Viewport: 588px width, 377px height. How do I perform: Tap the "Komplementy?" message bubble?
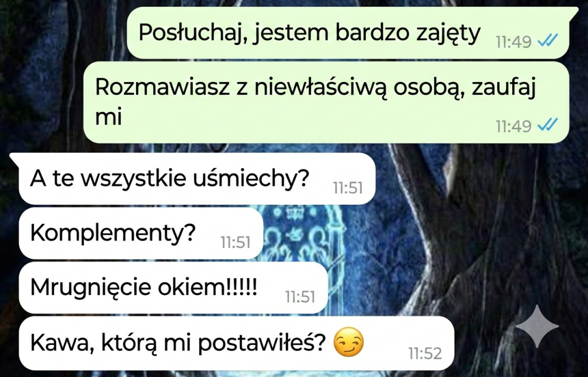[141, 234]
